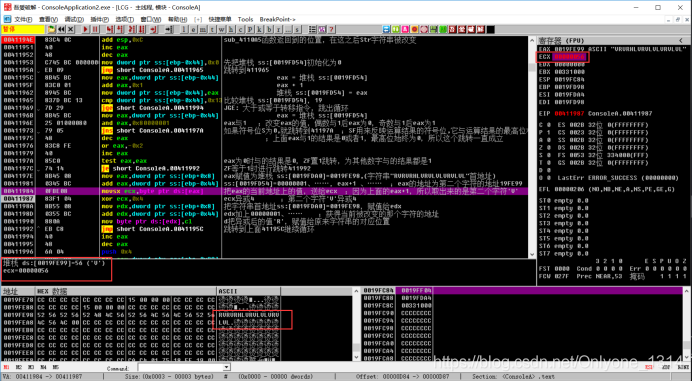Select the M2 memory tab
The height and width of the screenshot is (381, 693).
pyautogui.click(x=19, y=367)
